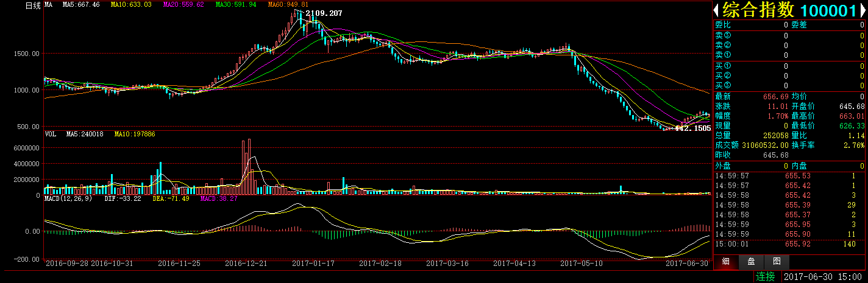Viewport: 868px width, 283px height.
Task: Click the 总量 value 252058
Action: pos(776,135)
